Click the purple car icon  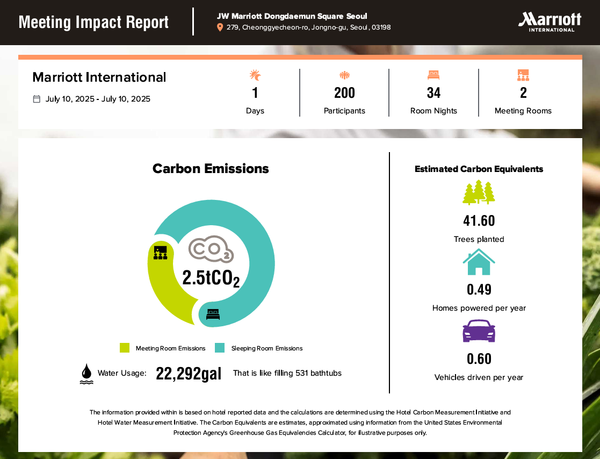click(479, 331)
